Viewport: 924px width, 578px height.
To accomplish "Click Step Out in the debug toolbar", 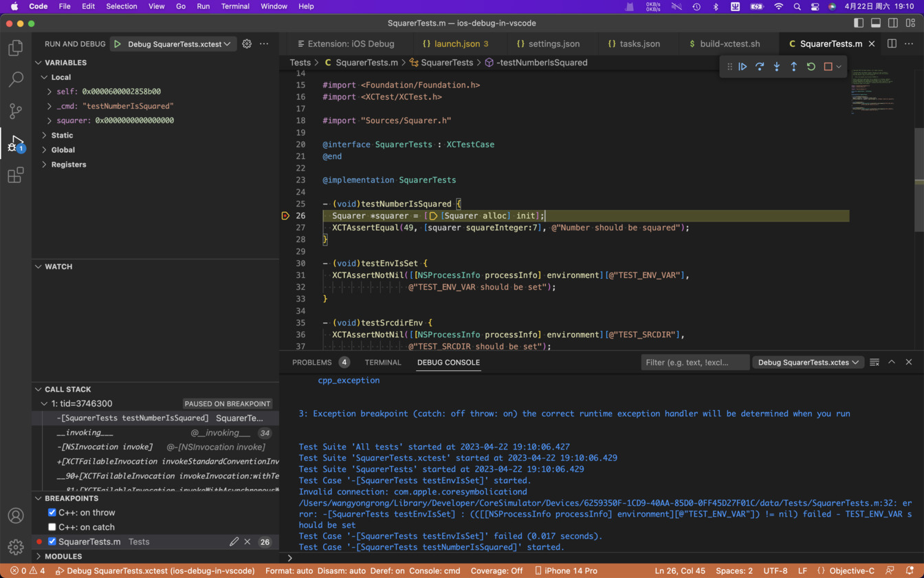I will [x=794, y=67].
